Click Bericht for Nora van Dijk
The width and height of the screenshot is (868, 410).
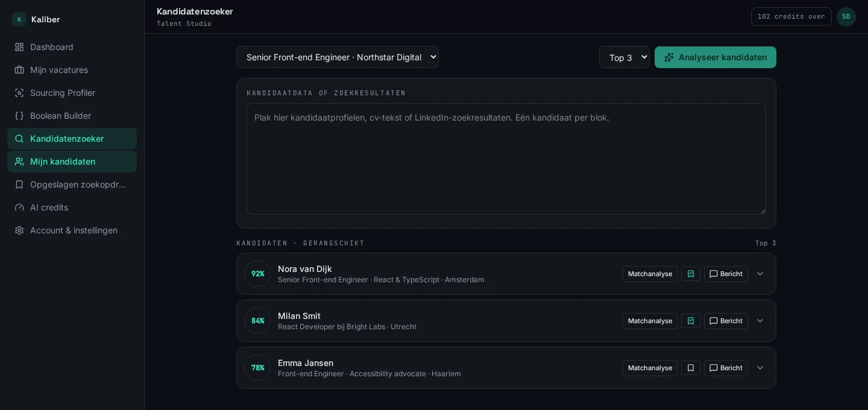click(x=726, y=274)
